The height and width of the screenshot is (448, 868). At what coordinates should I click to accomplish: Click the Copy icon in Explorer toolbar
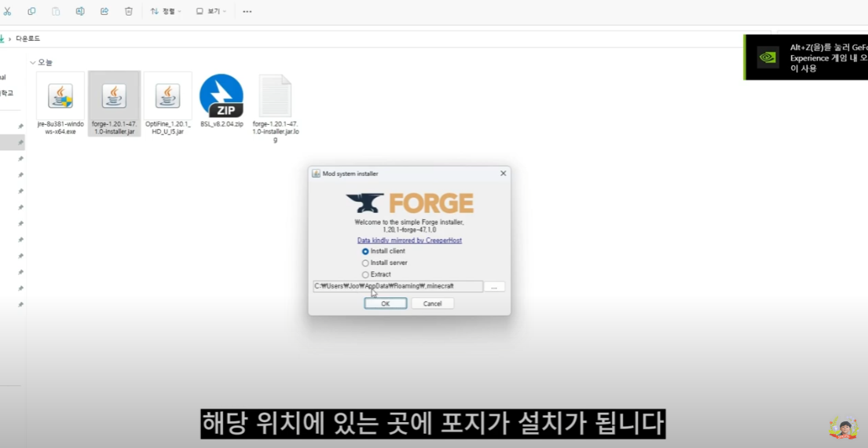[x=31, y=11]
